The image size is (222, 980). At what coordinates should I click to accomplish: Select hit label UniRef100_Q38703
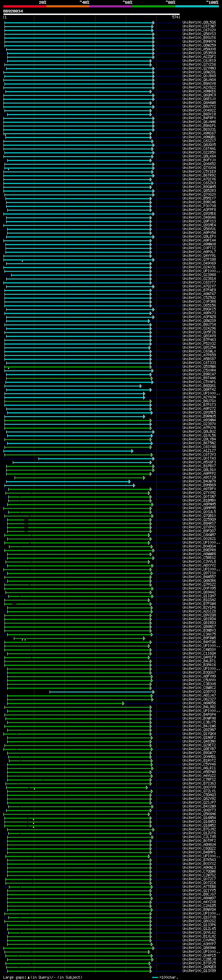click(199, 691)
